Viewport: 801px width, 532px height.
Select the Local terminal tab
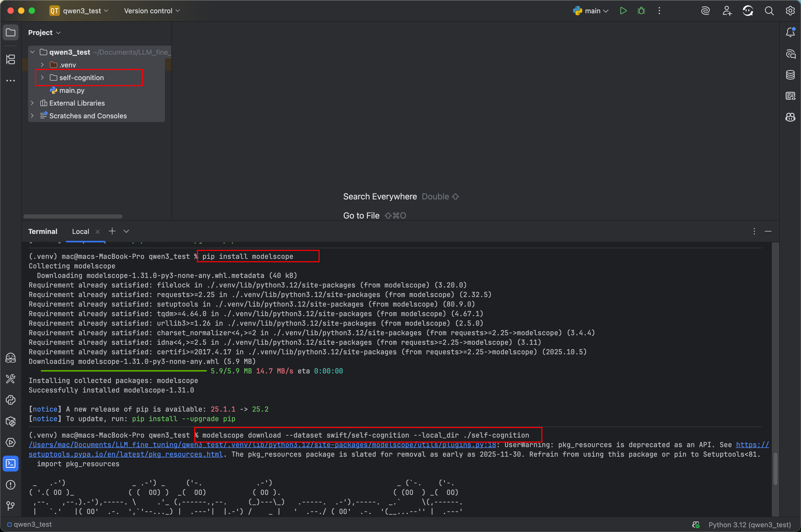[x=80, y=232]
